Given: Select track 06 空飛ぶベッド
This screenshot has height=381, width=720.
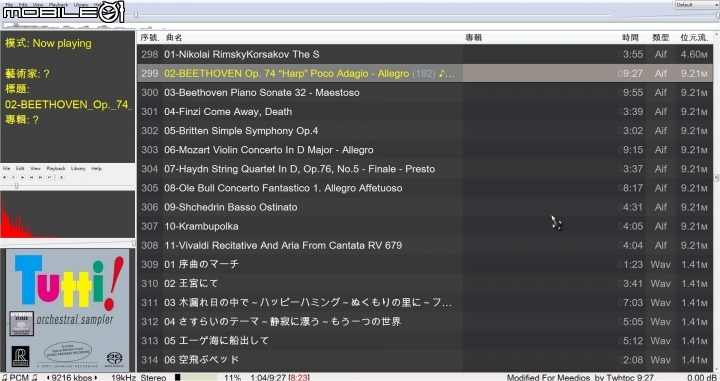Looking at the screenshot, I should click(425, 360).
